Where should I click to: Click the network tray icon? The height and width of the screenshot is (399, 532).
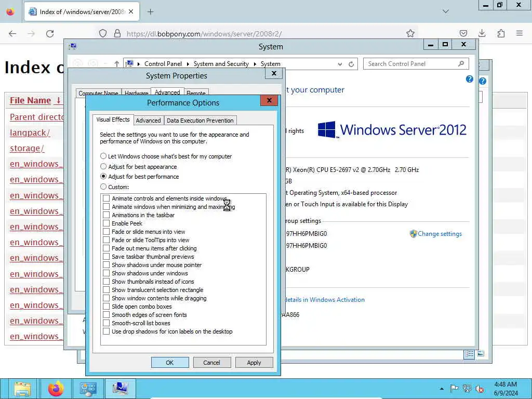click(467, 389)
